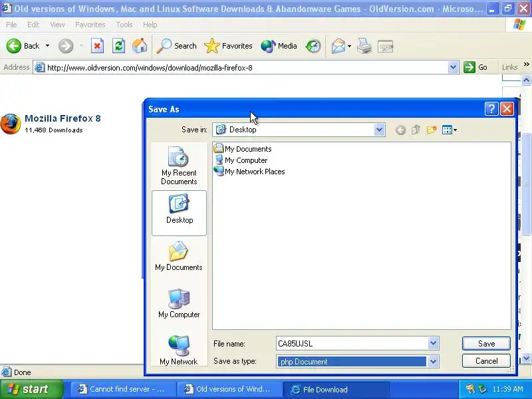Expand the Links toolbar chevron

(x=526, y=65)
